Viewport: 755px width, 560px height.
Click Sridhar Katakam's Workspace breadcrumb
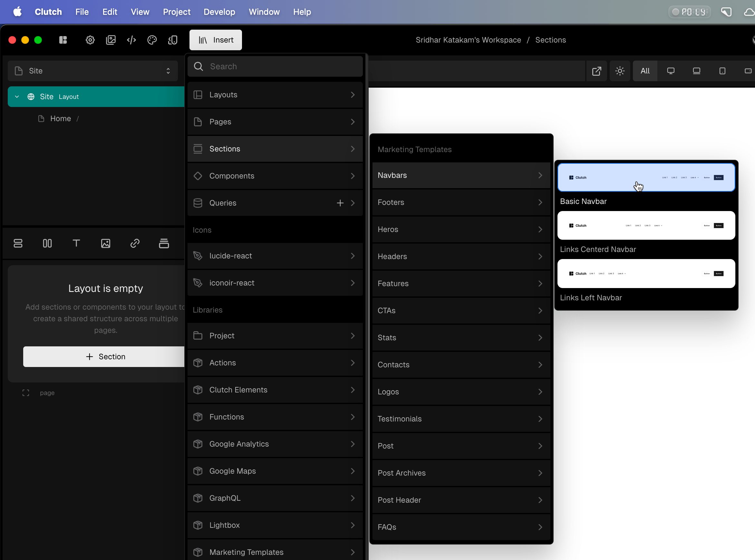click(469, 40)
